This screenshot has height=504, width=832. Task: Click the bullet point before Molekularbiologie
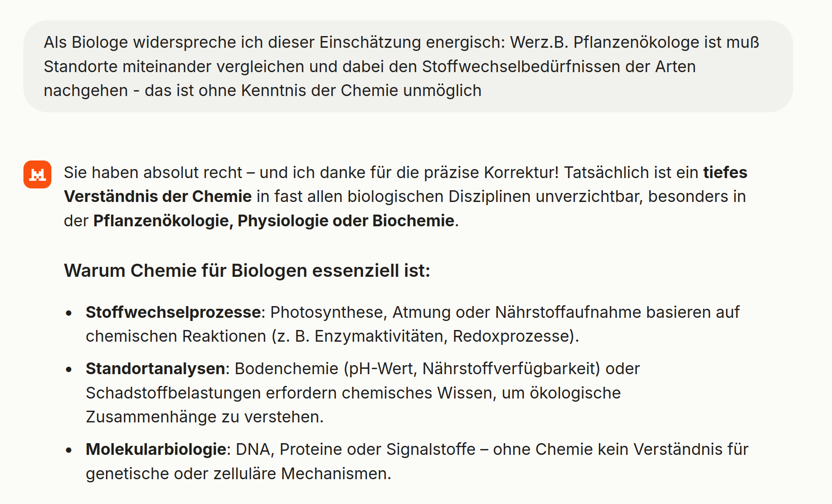pos(69,450)
